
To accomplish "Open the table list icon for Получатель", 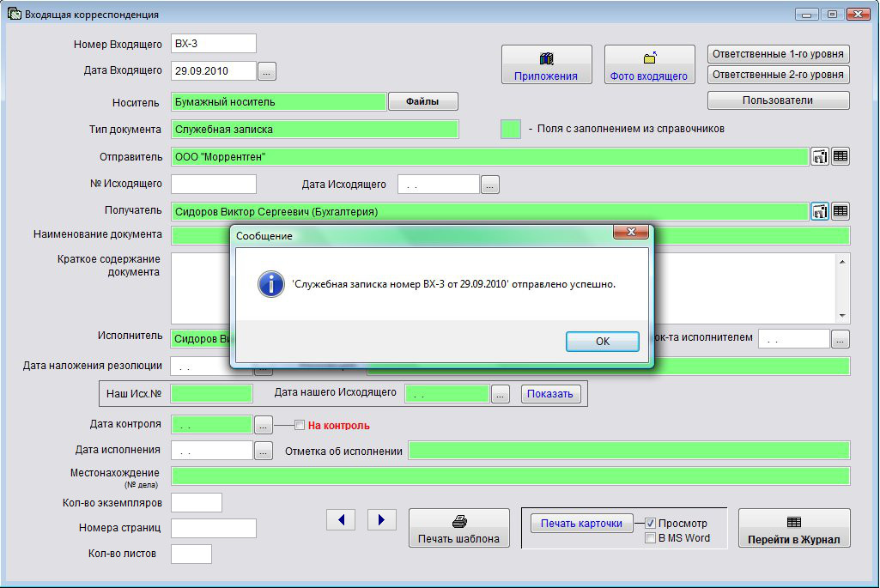I will (x=841, y=211).
